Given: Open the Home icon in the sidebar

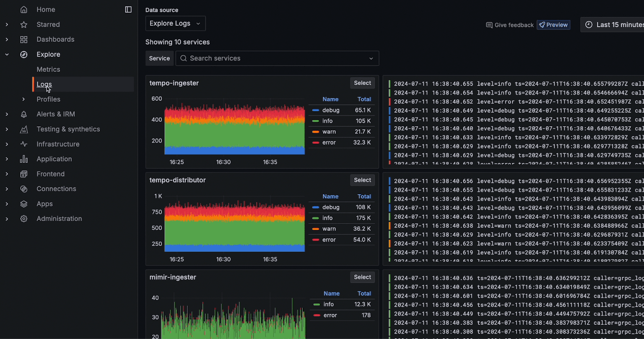Looking at the screenshot, I should (x=23, y=9).
